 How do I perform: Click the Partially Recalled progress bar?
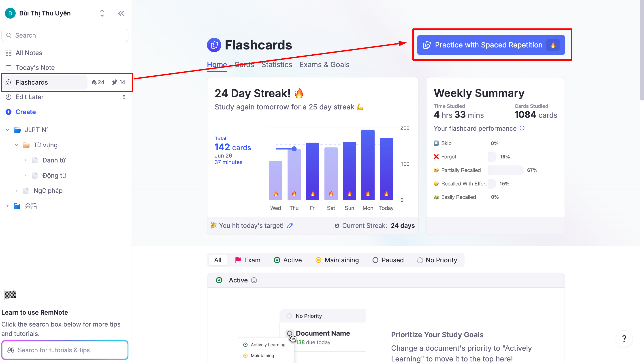pyautogui.click(x=505, y=170)
